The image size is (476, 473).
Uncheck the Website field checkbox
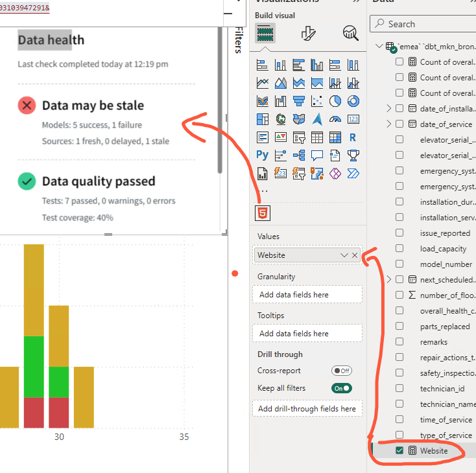click(399, 450)
